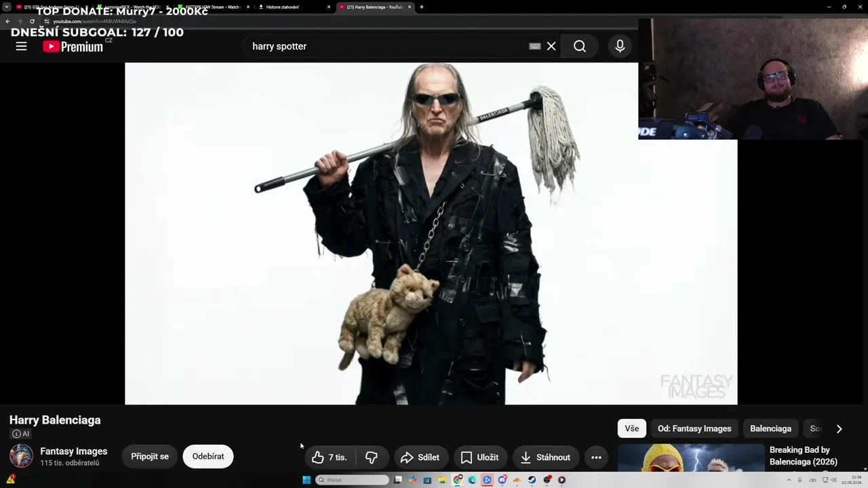
Task: Join the channel with Připojit se
Action: coord(150,457)
